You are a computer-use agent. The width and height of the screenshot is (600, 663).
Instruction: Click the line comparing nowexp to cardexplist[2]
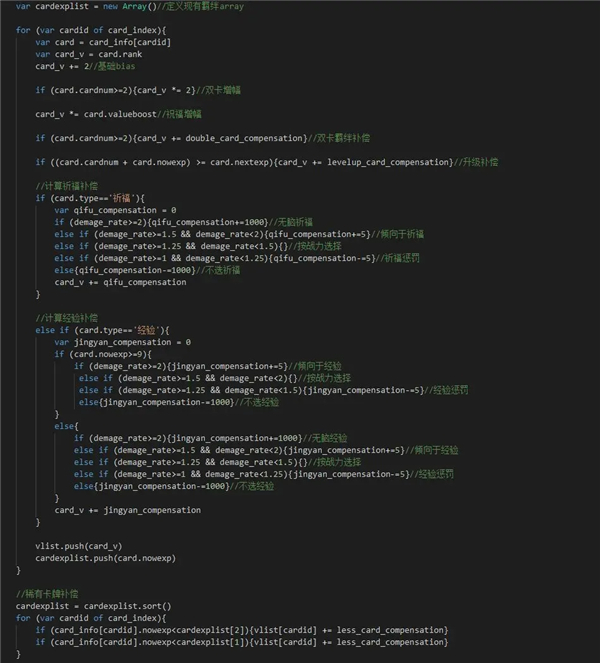point(240,630)
